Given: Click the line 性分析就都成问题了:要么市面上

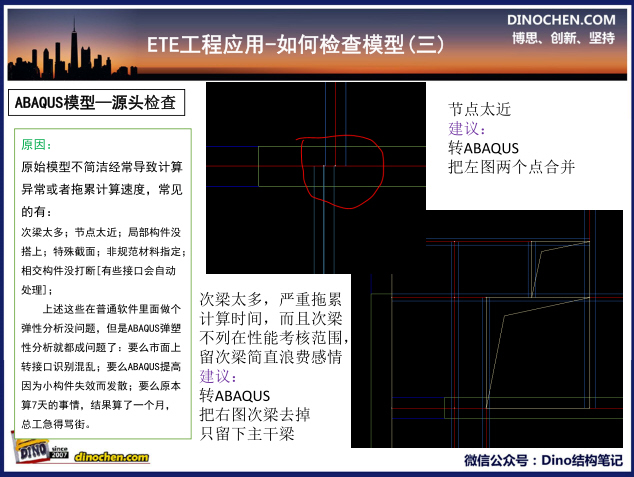Looking at the screenshot, I should coord(101,347).
